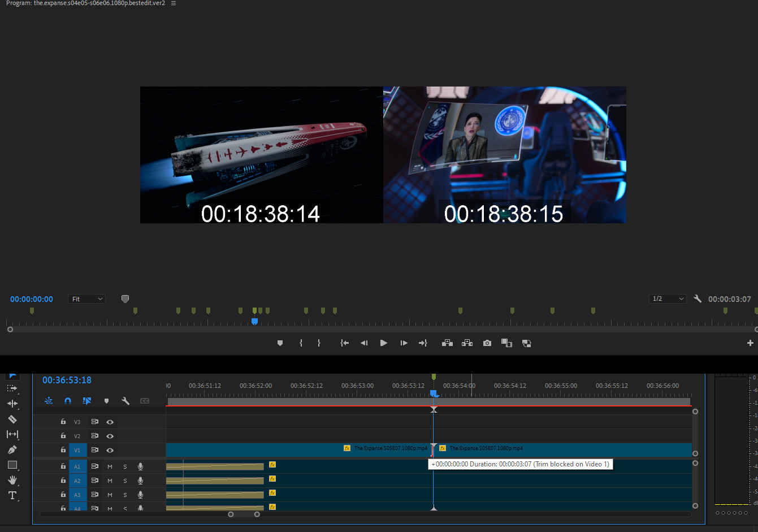758x532 pixels.
Task: Mute audio track A1
Action: [x=110, y=466]
